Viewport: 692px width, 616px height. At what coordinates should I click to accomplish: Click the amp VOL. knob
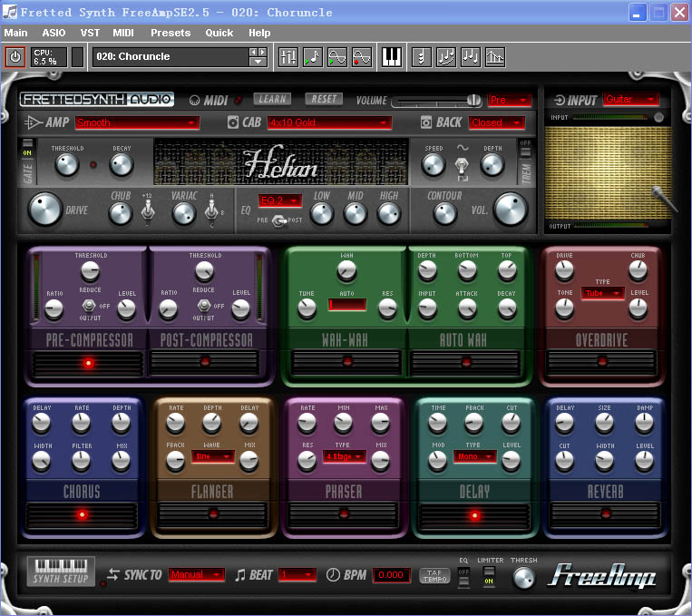(511, 209)
